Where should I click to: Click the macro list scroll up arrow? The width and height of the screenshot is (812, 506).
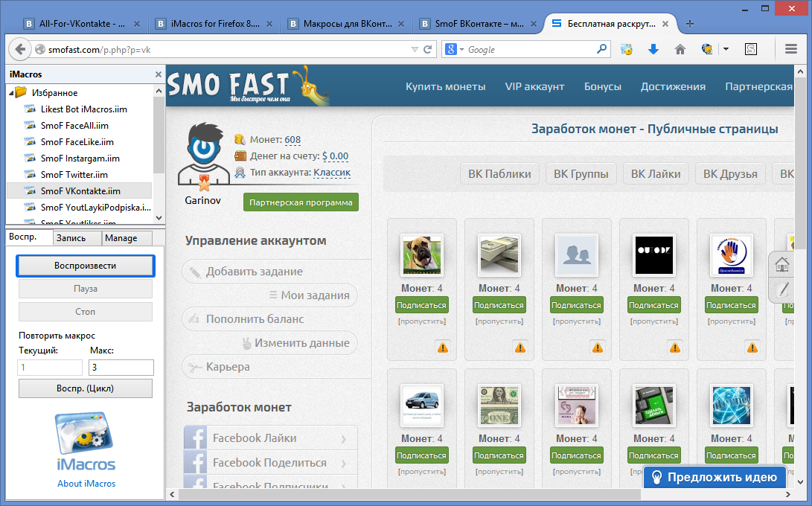159,91
